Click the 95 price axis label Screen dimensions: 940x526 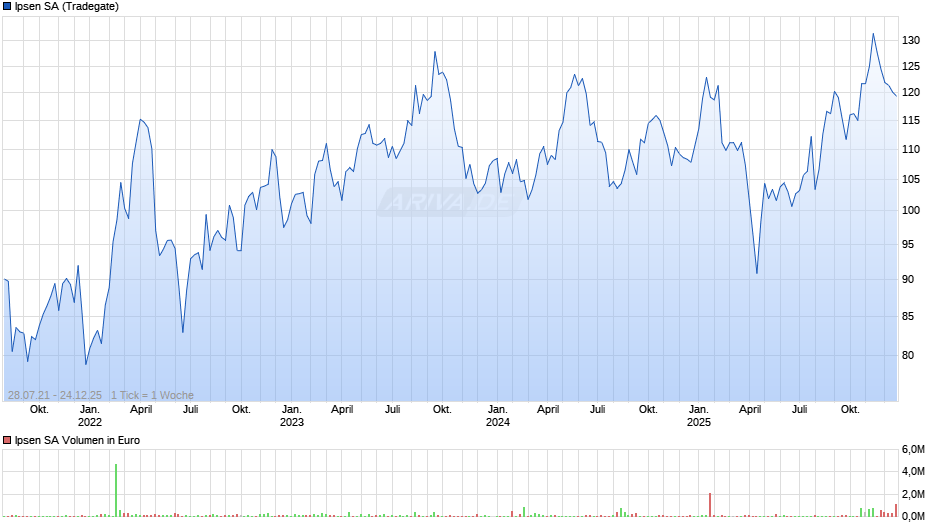tap(908, 244)
